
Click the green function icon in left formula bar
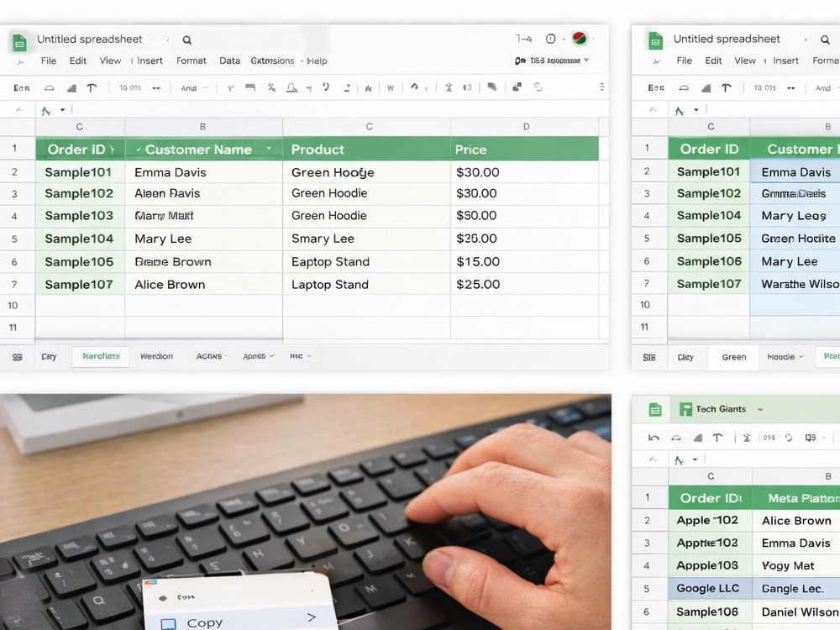46,111
